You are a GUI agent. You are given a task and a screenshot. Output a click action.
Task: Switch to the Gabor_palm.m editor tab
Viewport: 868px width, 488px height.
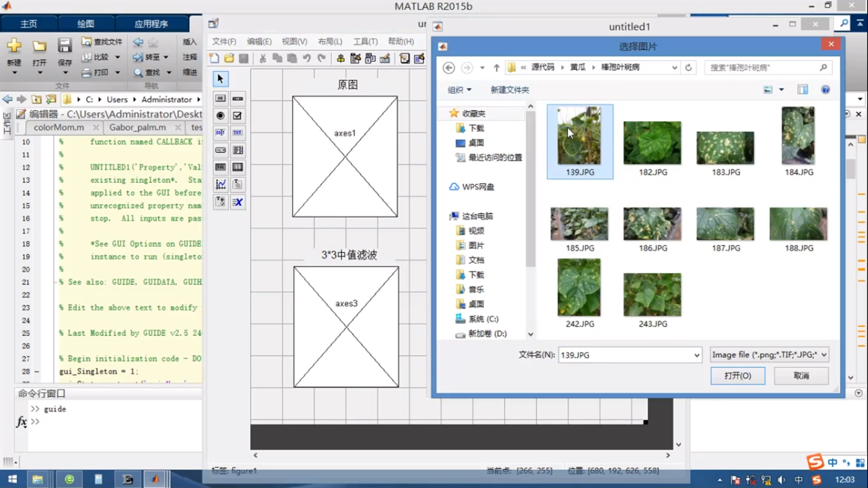point(138,127)
